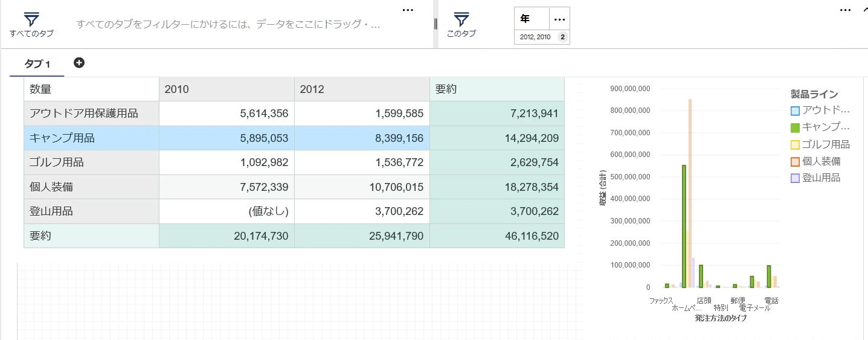Click cell value 7,572,339
Viewport: 868px width, 340px height.
point(227,187)
